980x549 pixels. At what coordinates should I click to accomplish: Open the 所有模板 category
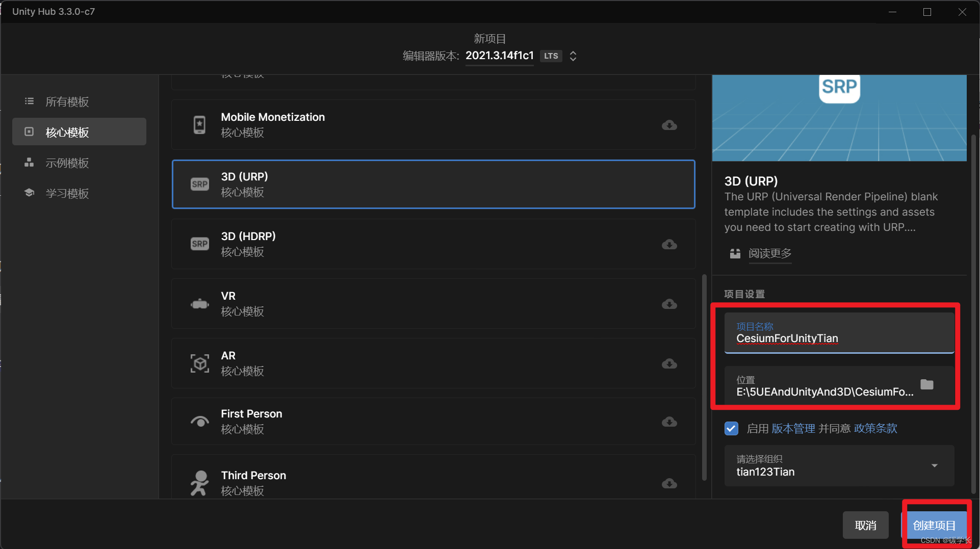point(79,101)
